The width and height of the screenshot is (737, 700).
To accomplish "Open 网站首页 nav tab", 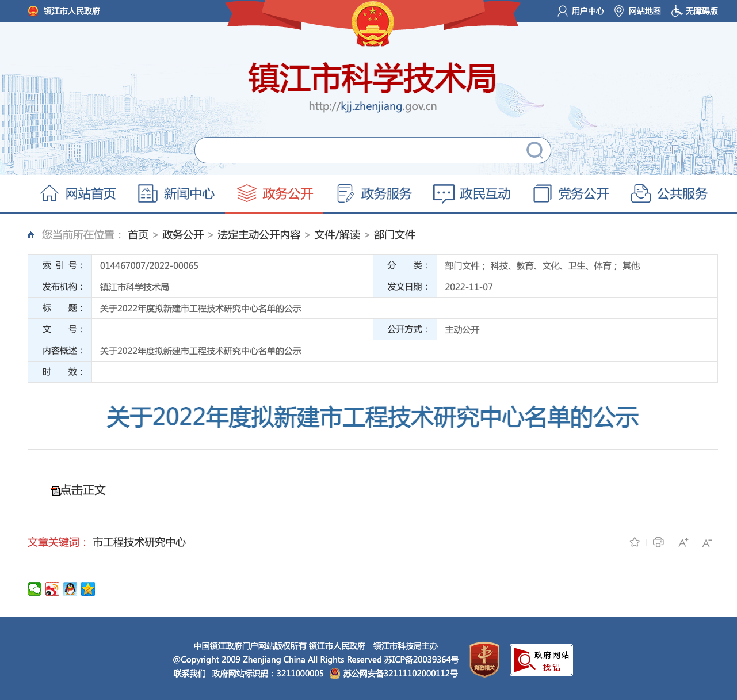I will 78,193.
